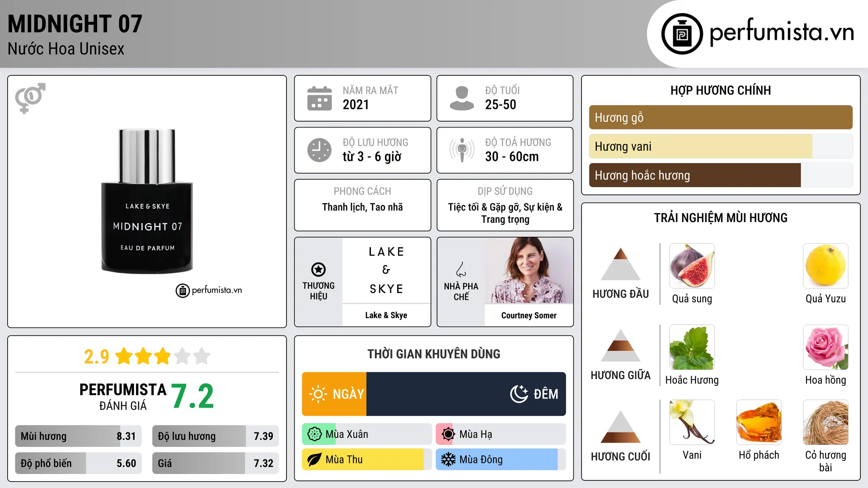Viewport: 868px width, 488px height.
Task: Open the Quả sung fig note image
Action: [x=692, y=266]
